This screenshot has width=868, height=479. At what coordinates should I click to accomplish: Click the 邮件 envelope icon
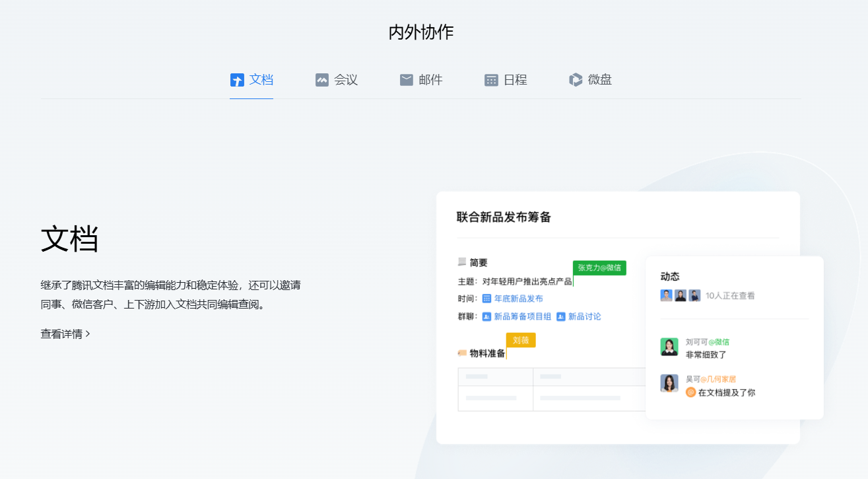point(407,80)
